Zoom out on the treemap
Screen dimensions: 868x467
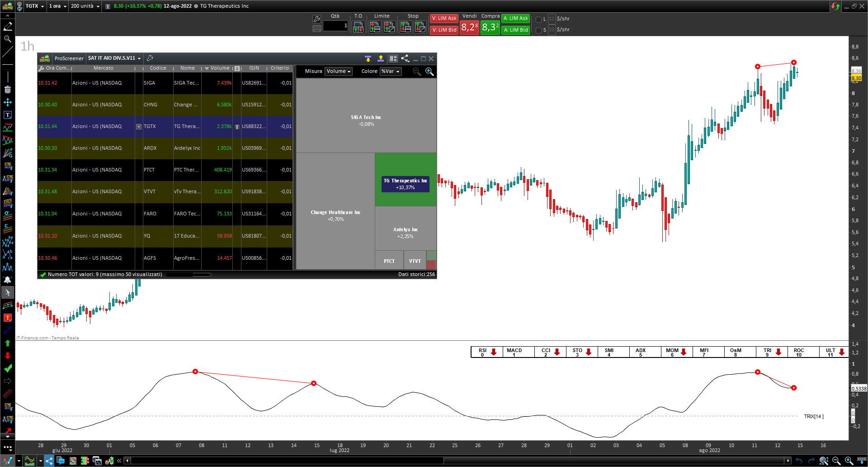(x=417, y=71)
